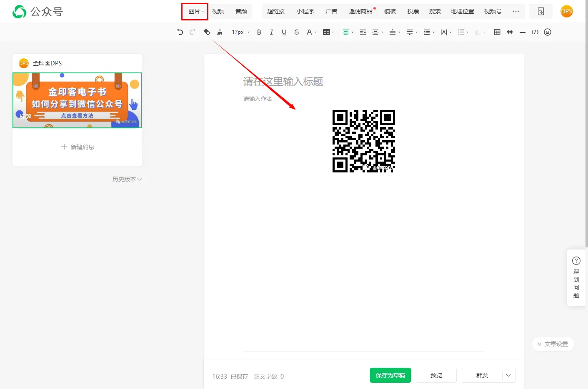Open the paragraph indent options
588x389 pixels.
(x=378, y=32)
